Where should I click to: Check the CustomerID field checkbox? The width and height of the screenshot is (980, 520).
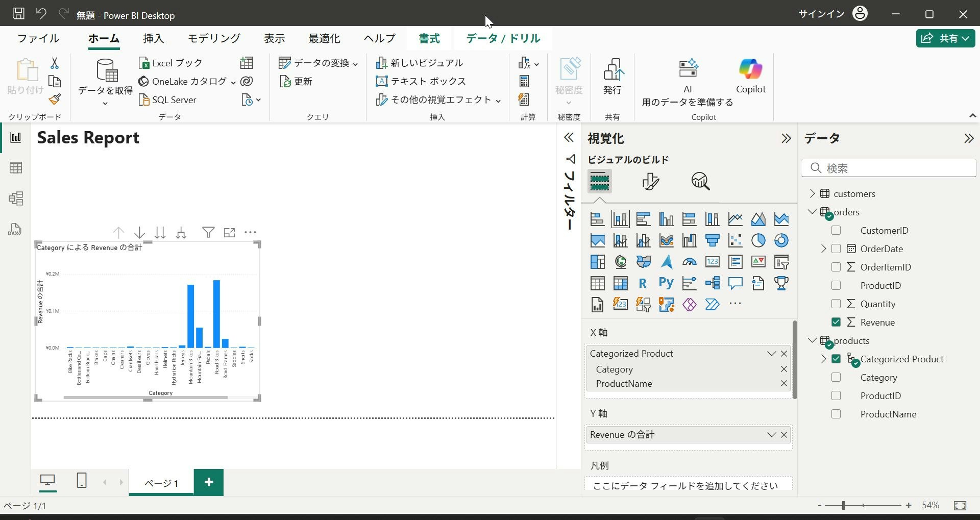pos(836,230)
